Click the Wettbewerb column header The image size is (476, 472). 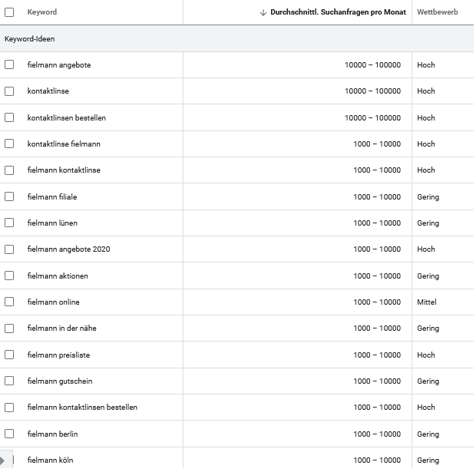[437, 12]
